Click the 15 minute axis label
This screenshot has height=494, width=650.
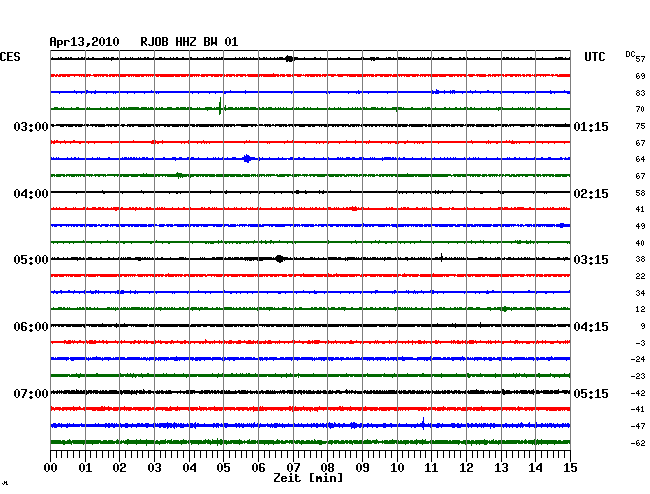(x=570, y=468)
